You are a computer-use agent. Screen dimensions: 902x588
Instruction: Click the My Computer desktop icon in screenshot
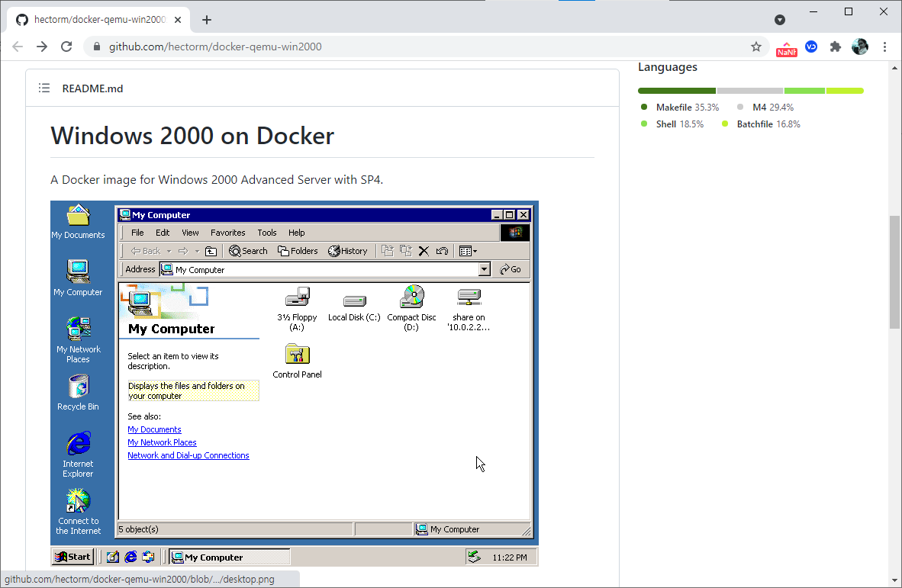pos(79,278)
